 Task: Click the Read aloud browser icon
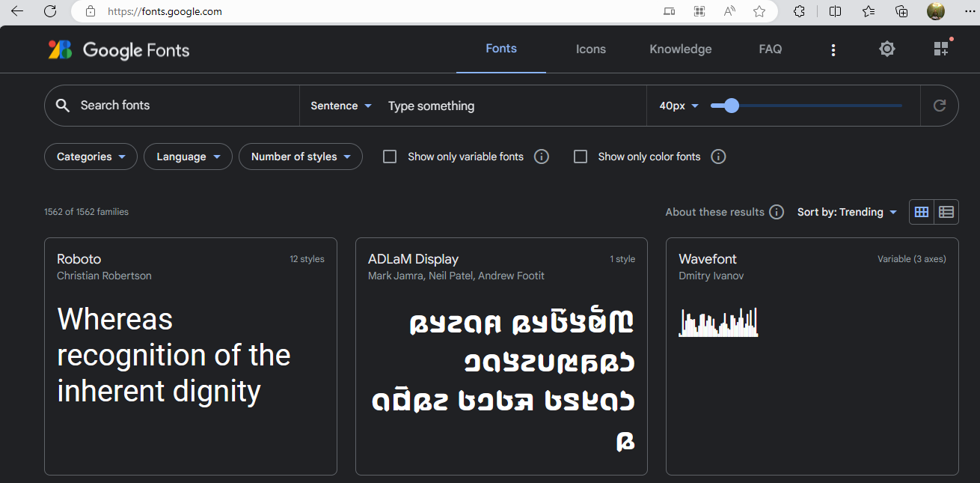point(729,11)
